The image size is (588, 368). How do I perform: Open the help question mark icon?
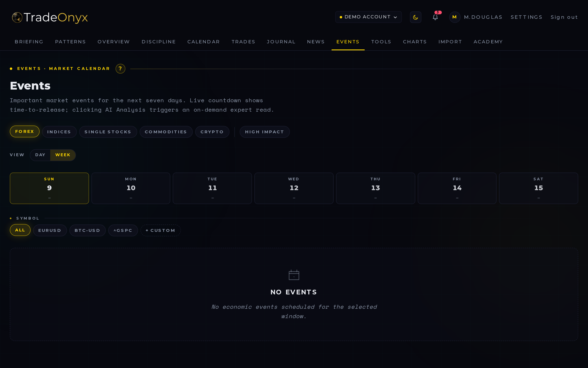[120, 69]
